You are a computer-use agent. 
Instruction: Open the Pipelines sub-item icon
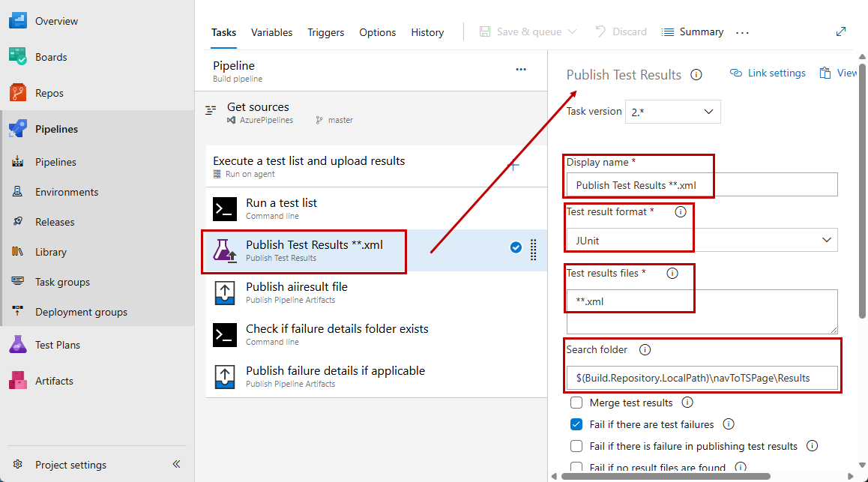pyautogui.click(x=18, y=162)
